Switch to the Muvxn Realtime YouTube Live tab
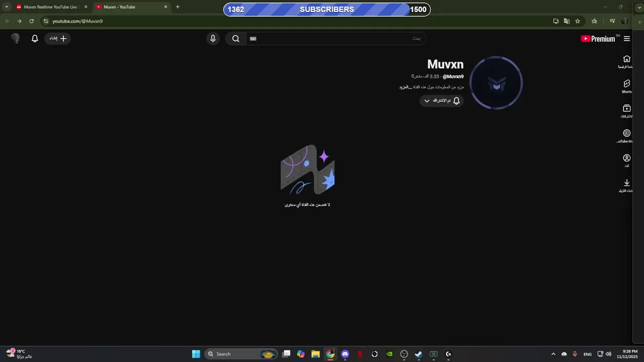This screenshot has height=362, width=644. [x=50, y=7]
